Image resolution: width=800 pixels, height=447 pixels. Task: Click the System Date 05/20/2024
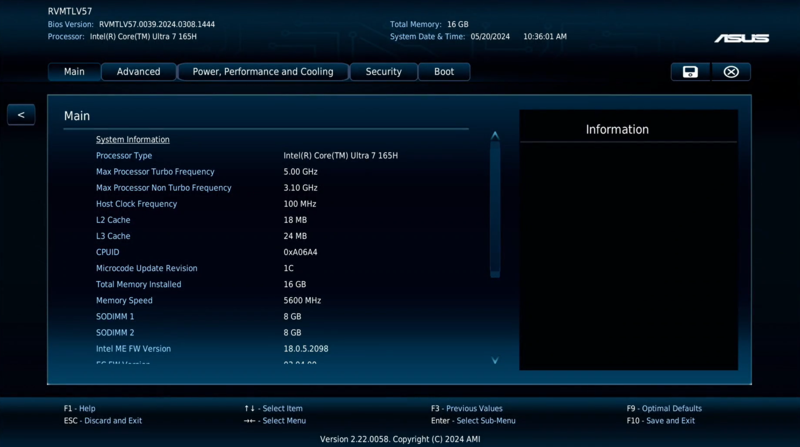point(490,37)
